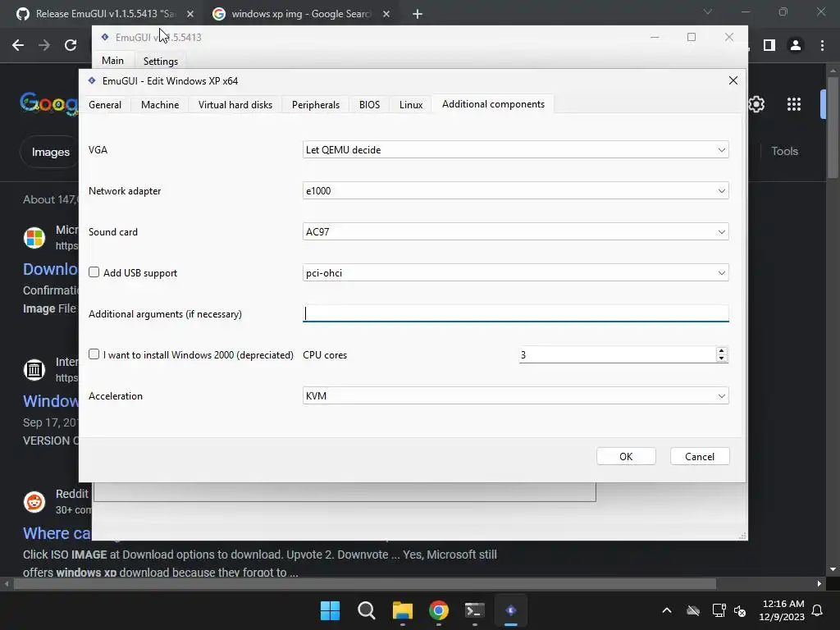
Task: Click the Internet Archive result favicon
Action: tap(34, 370)
